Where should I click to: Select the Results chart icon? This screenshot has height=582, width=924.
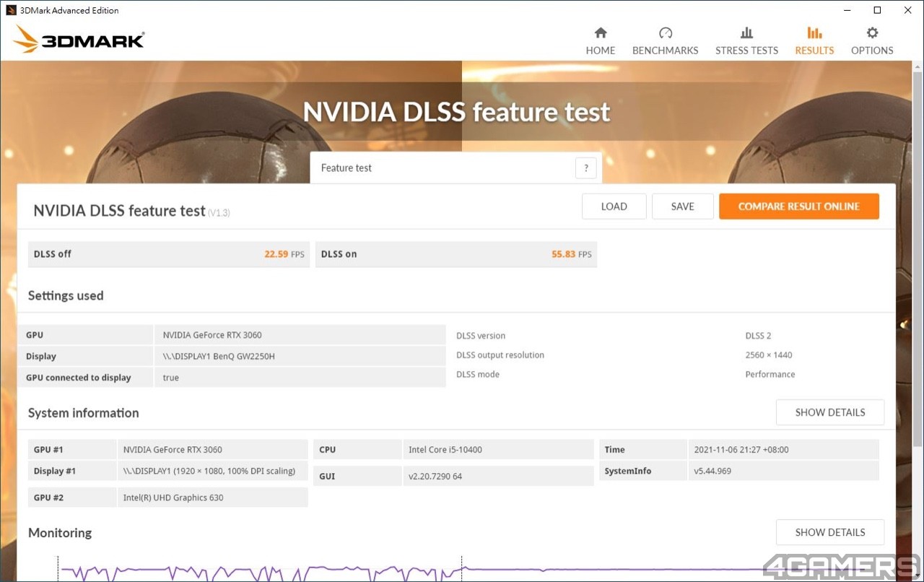(x=814, y=33)
